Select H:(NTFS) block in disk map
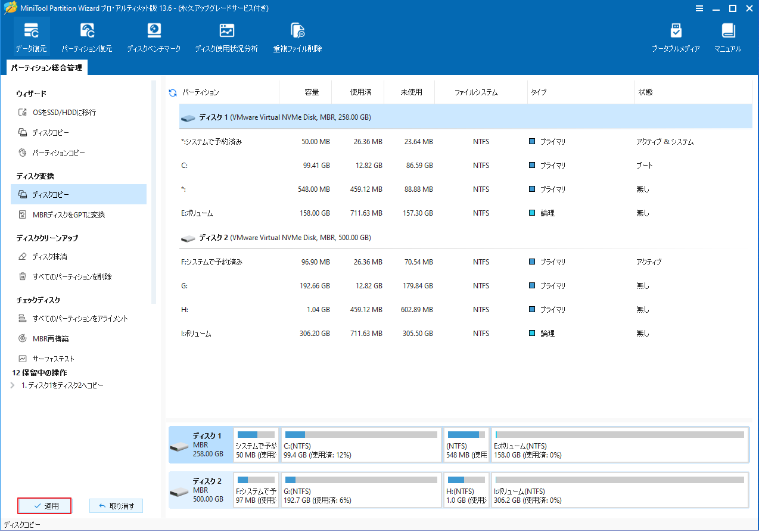 (466, 490)
